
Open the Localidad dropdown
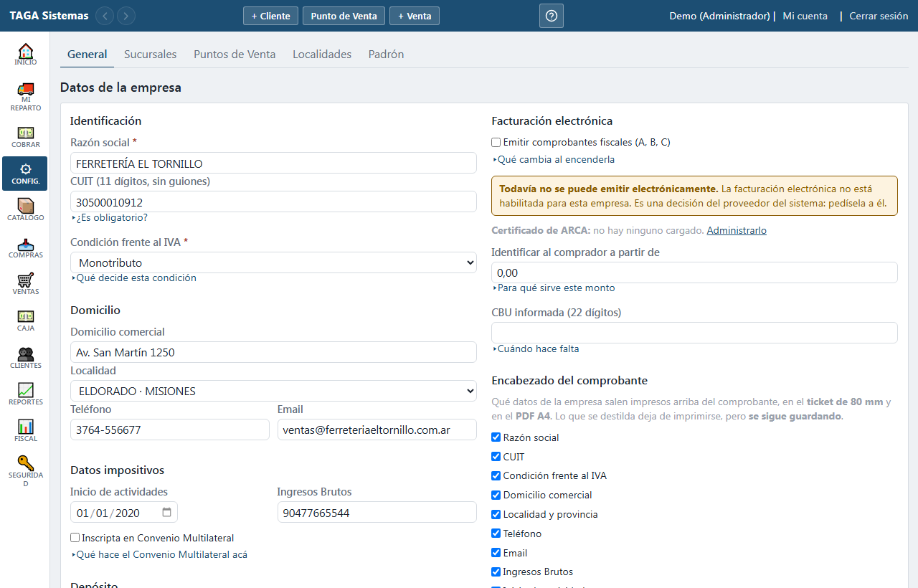pos(273,391)
